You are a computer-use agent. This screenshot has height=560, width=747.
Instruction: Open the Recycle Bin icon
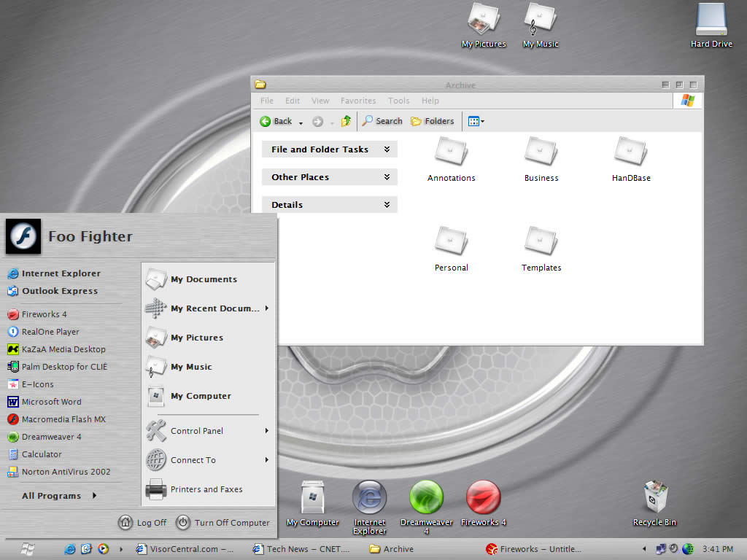tap(654, 498)
